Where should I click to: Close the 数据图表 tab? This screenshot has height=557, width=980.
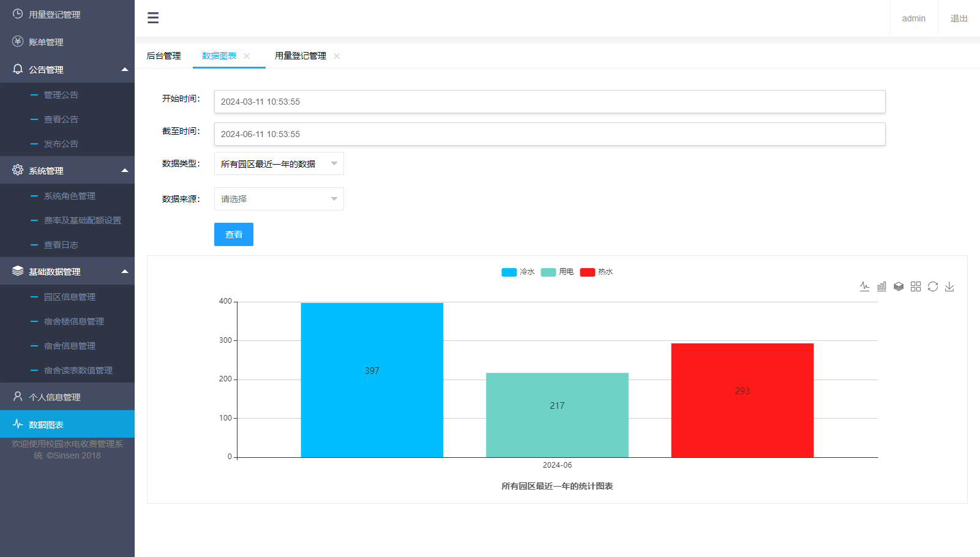click(247, 56)
